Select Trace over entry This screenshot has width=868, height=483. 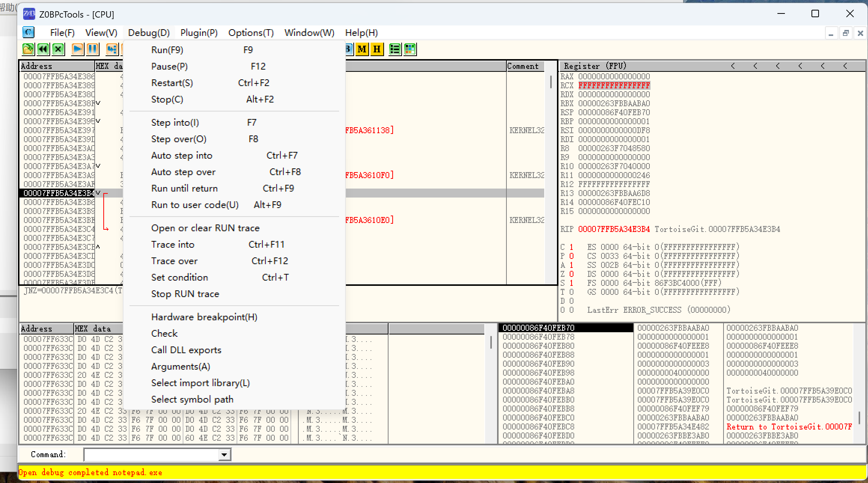pyautogui.click(x=234, y=261)
